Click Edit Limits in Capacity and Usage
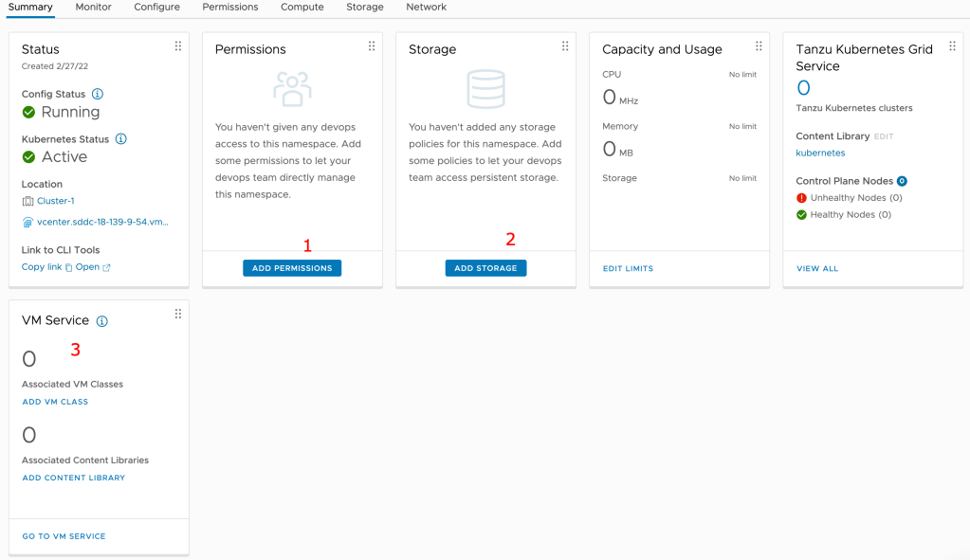 [x=628, y=269]
